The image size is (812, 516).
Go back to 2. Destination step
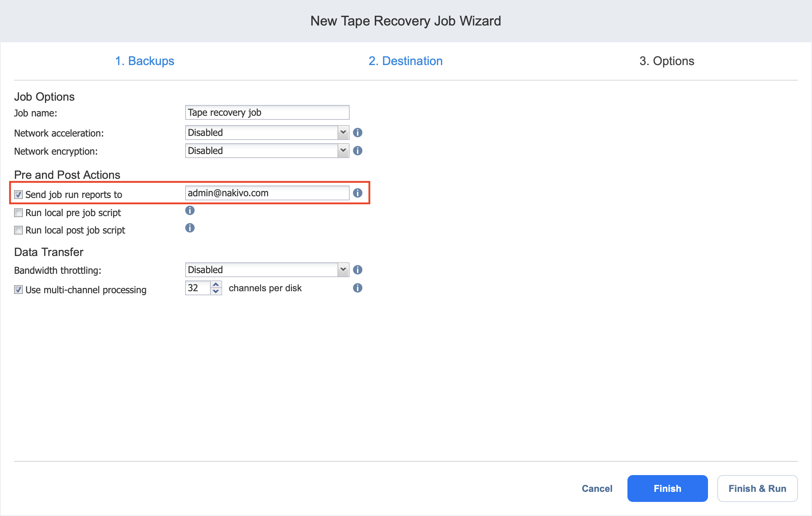pyautogui.click(x=405, y=61)
